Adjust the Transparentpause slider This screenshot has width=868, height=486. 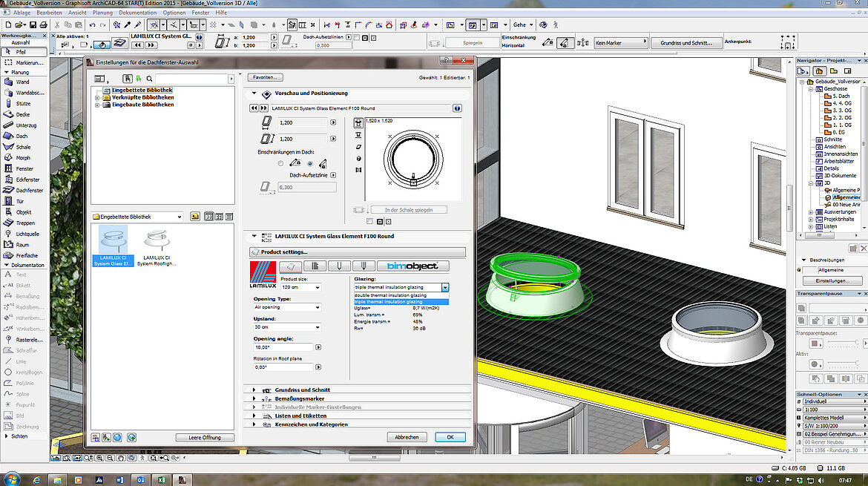855,341
